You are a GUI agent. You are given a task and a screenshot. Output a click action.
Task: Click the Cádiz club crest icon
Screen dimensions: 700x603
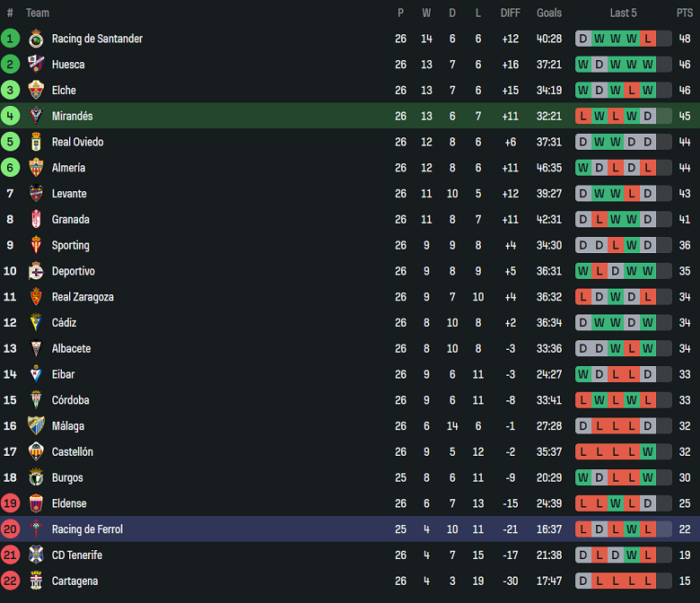[x=36, y=323]
